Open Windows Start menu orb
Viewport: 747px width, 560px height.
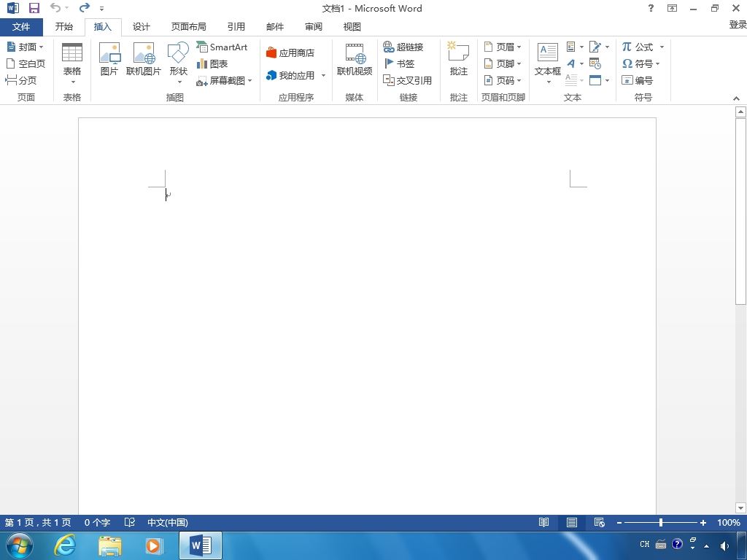(19, 545)
